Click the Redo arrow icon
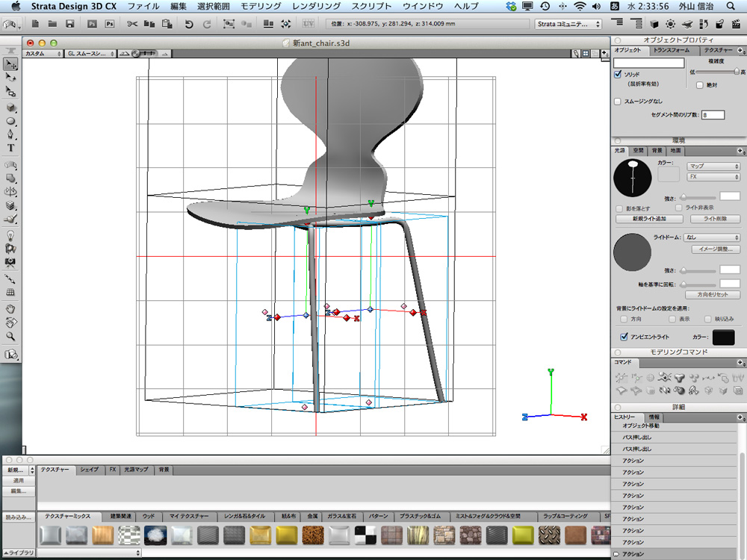This screenshot has width=747, height=560. 207,24
